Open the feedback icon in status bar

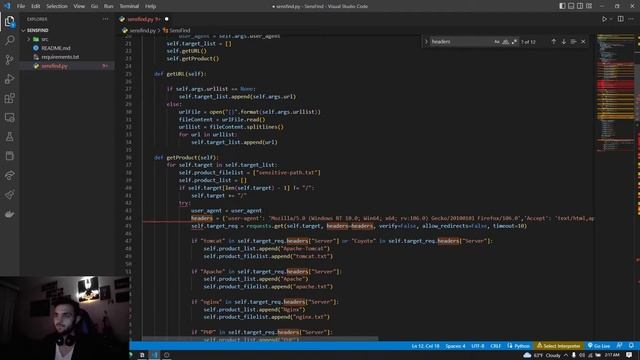620,346
